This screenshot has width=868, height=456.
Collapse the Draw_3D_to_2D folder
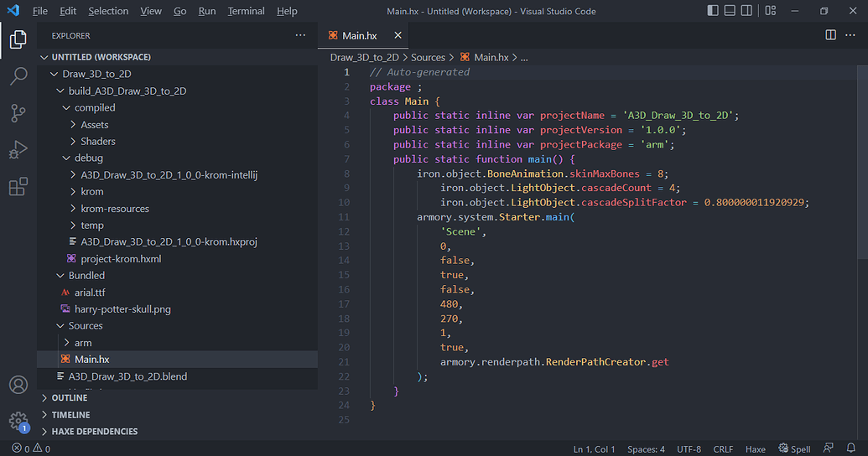tap(177, 74)
